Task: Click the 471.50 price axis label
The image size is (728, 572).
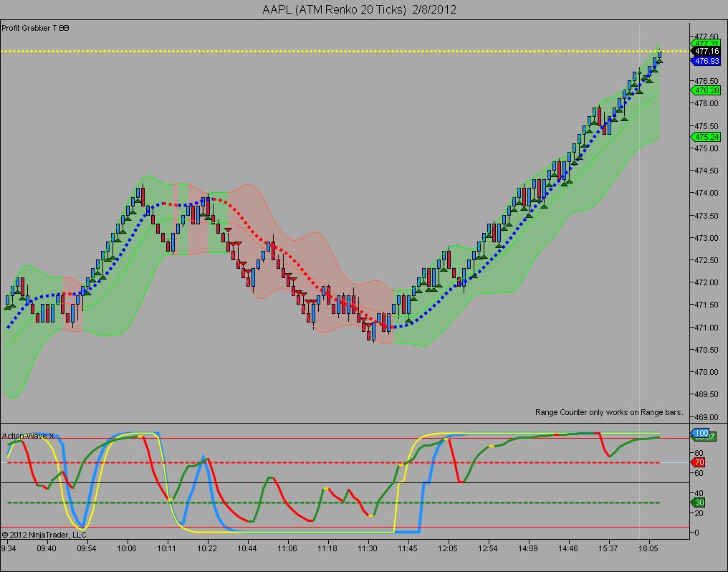Action: coord(707,305)
